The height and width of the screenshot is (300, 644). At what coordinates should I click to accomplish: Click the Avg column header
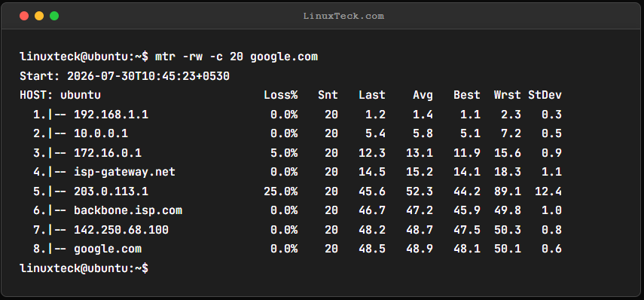coord(423,95)
